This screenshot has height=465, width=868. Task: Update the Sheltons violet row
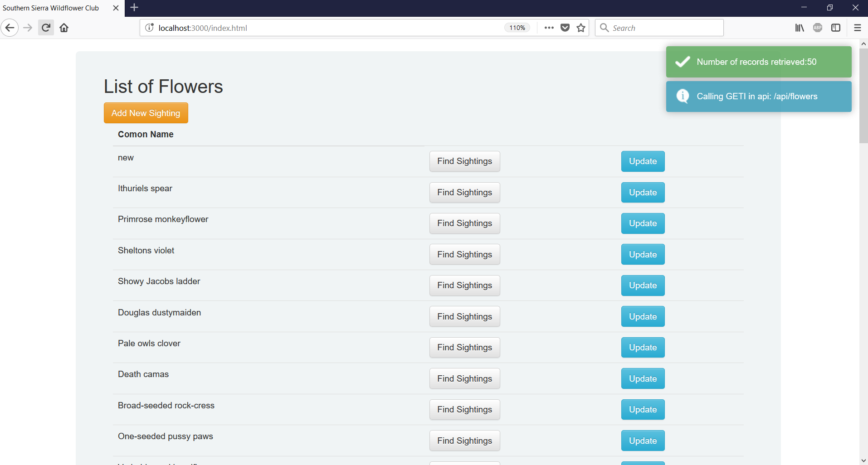[643, 254]
